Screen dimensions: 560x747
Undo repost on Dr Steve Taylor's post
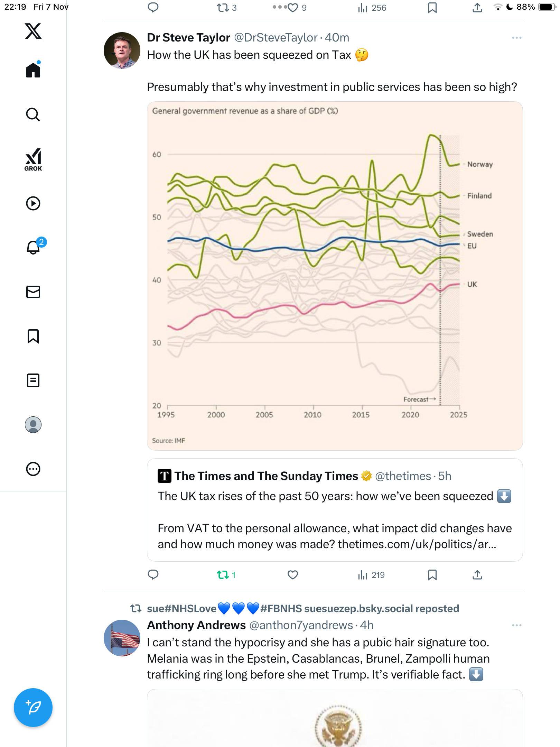click(223, 575)
